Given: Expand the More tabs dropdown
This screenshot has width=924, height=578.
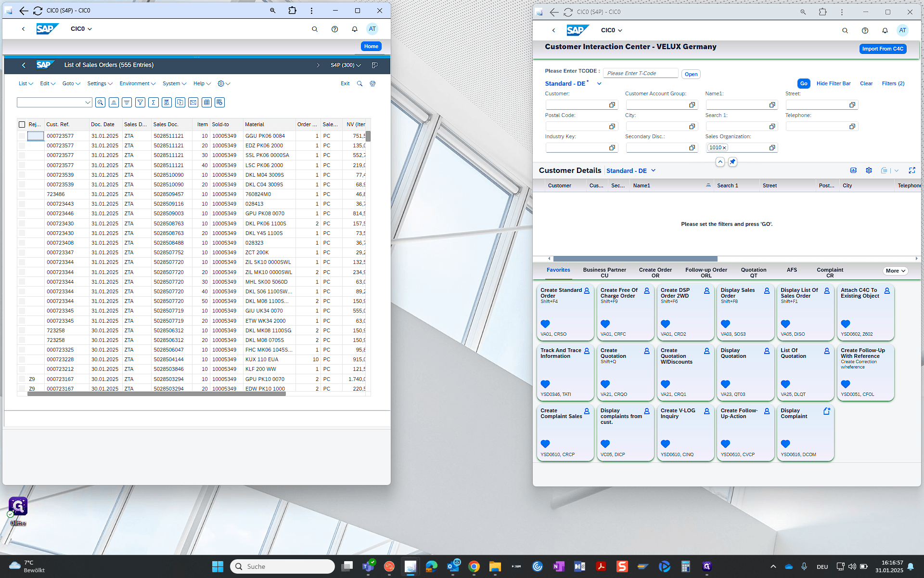Looking at the screenshot, I should 896,271.
